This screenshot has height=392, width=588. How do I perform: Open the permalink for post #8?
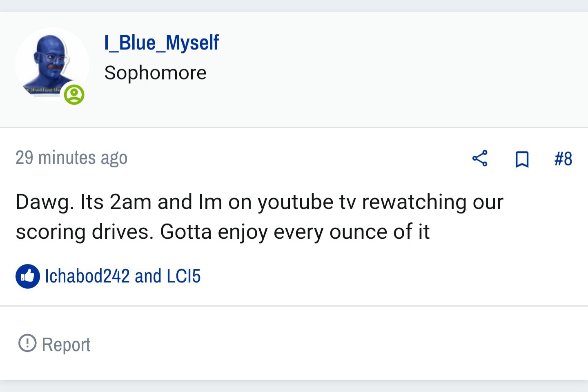563,159
